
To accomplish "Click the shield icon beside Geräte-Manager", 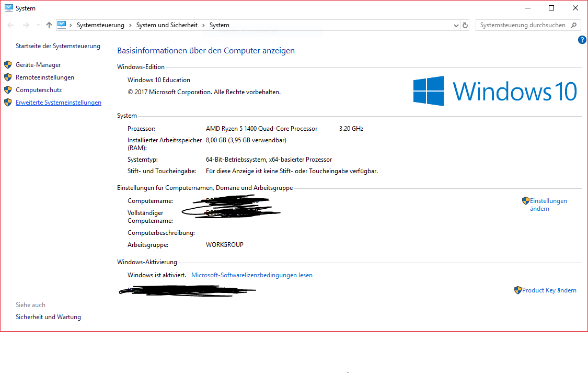I will tap(8, 64).
